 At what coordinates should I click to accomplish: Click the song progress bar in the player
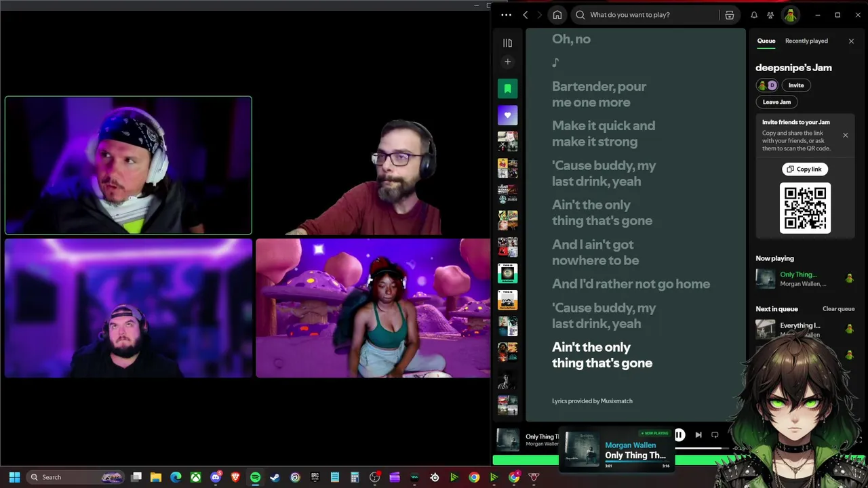(x=702, y=448)
